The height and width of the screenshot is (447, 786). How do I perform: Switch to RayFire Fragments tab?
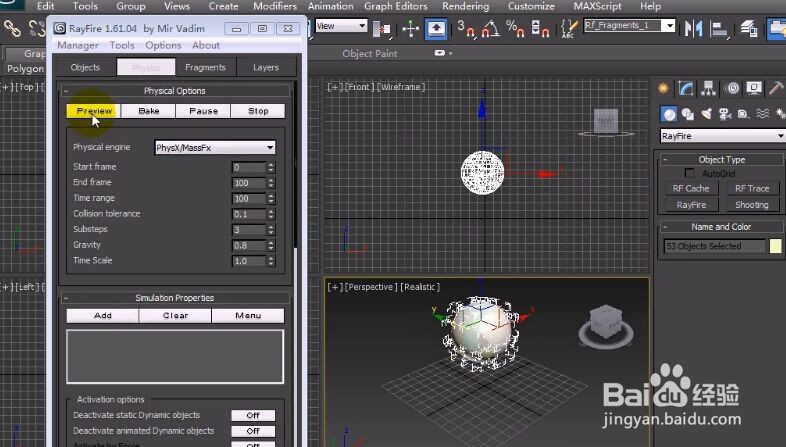206,67
